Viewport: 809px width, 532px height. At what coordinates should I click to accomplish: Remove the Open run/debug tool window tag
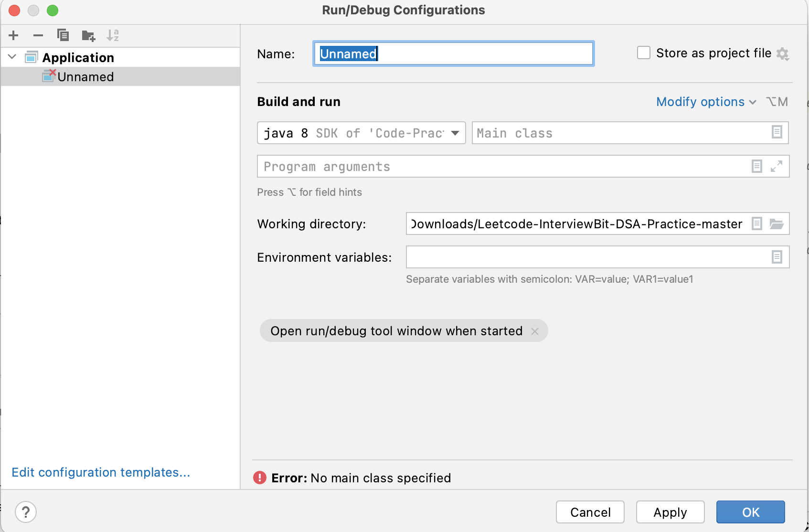coord(535,331)
